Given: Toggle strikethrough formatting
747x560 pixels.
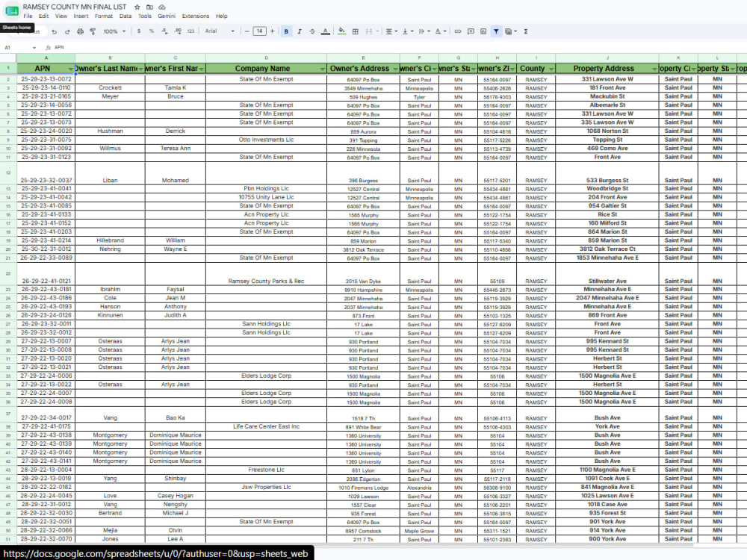Looking at the screenshot, I should [312, 31].
